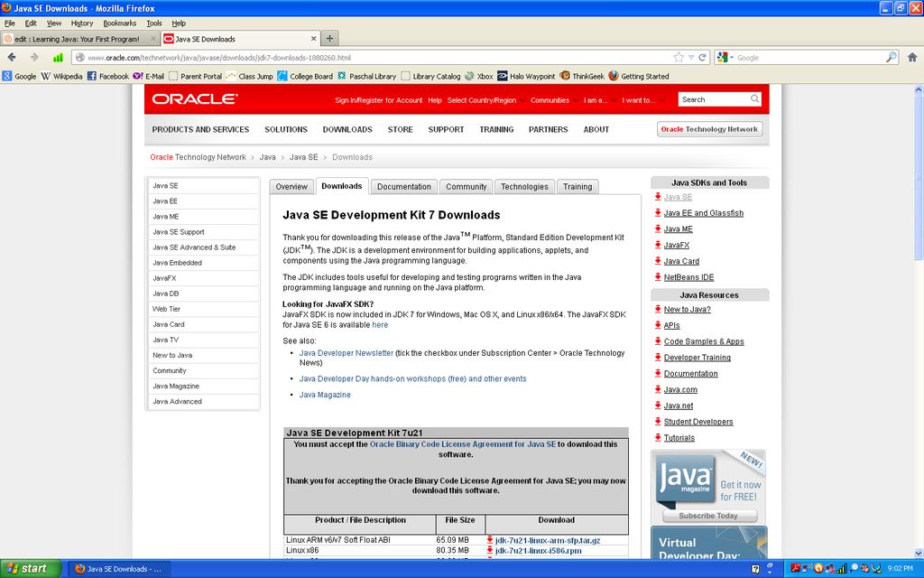Open the Getting Started bookmark
Viewport: 924px width, 578px height.
pos(639,76)
